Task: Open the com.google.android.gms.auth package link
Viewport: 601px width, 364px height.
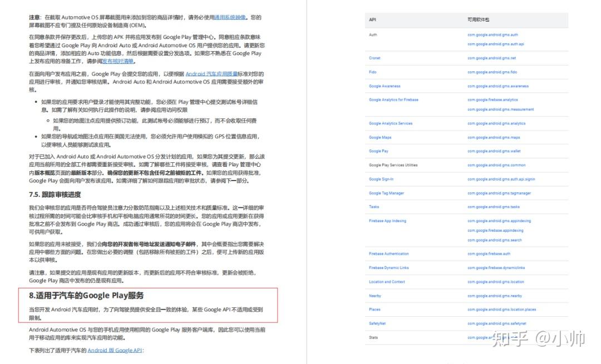Action: [493, 34]
